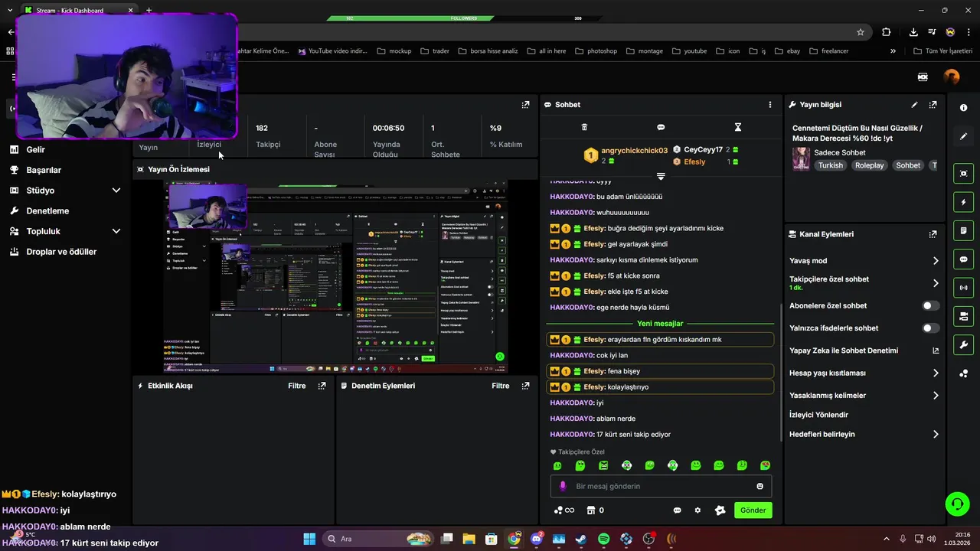Pop out the Etkinlik Akışı panel
The height and width of the screenshot is (551, 980).
tap(322, 386)
